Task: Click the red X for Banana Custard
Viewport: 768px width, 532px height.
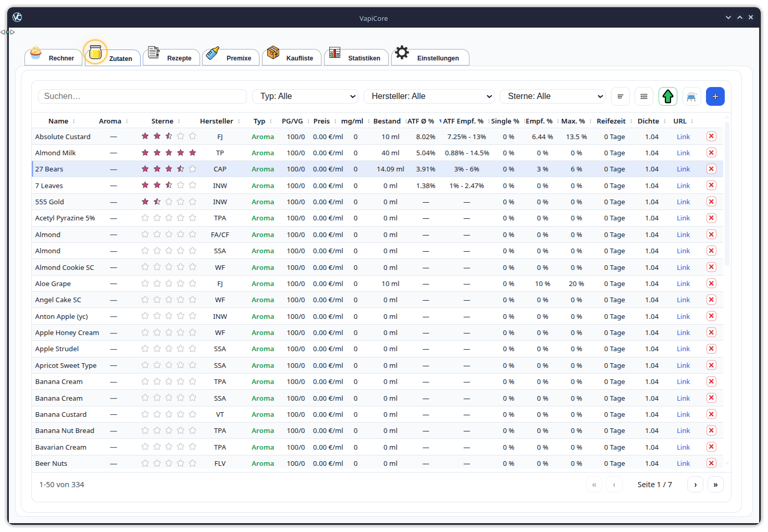Action: (711, 414)
